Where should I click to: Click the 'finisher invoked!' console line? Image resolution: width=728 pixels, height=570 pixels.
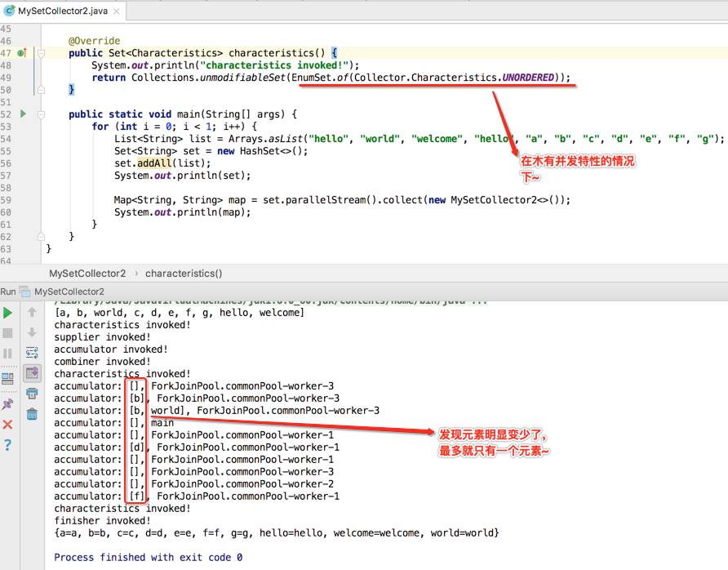(x=102, y=521)
